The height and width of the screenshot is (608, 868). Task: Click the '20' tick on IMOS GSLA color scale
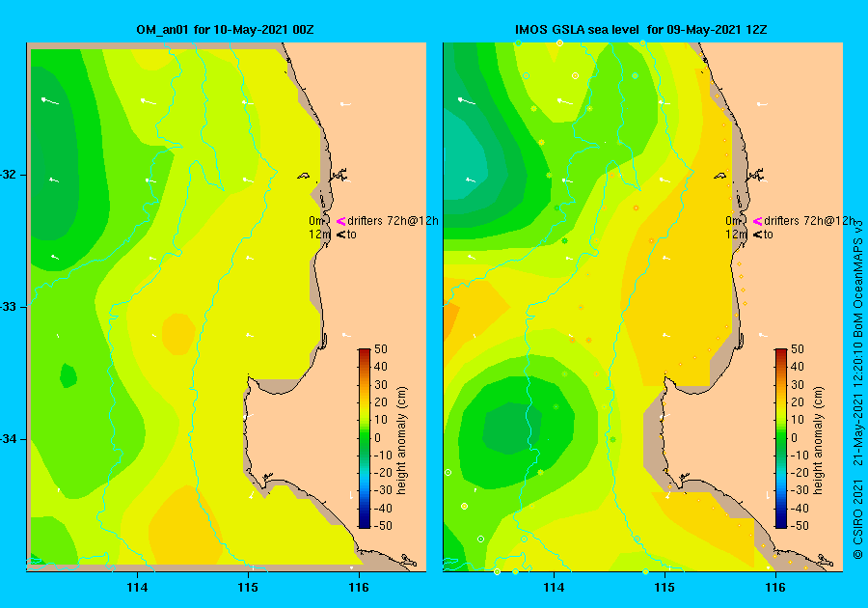[x=798, y=402]
